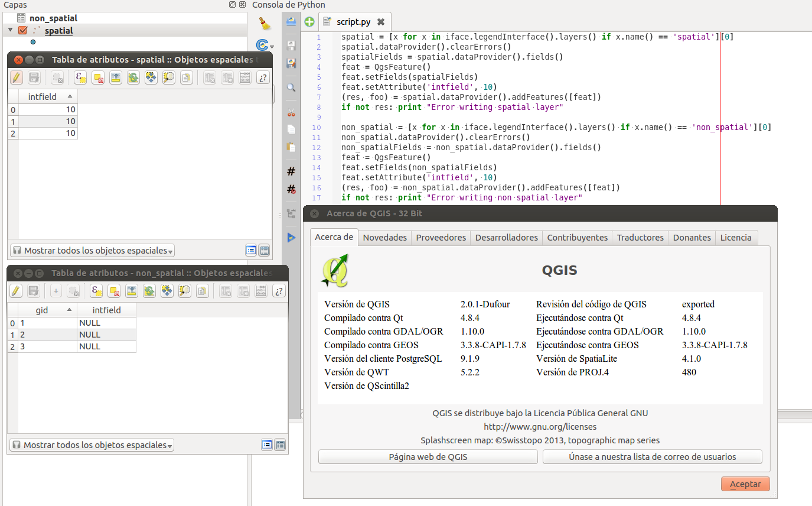The height and width of the screenshot is (506, 812).
Task: Open Proveedores tab
Action: 441,238
